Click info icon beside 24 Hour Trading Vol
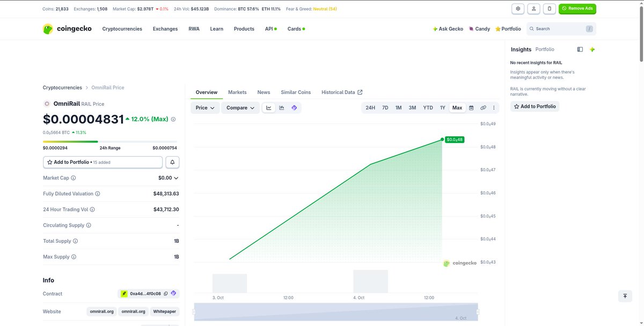This screenshot has width=644, height=326. click(92, 209)
